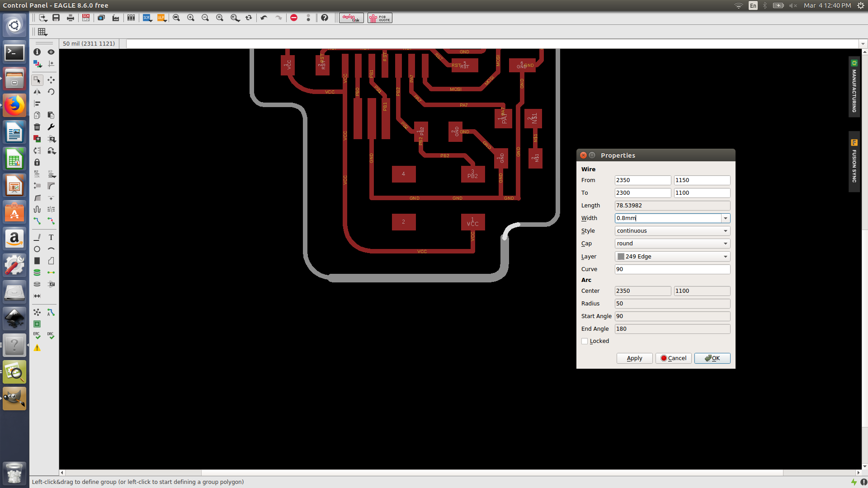Image resolution: width=868 pixels, height=488 pixels.
Task: Click the From X coordinate field
Action: tap(642, 180)
